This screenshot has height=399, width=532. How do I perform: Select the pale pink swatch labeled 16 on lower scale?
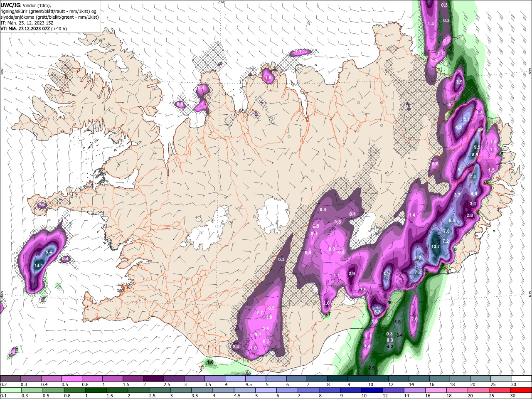pos(435,390)
